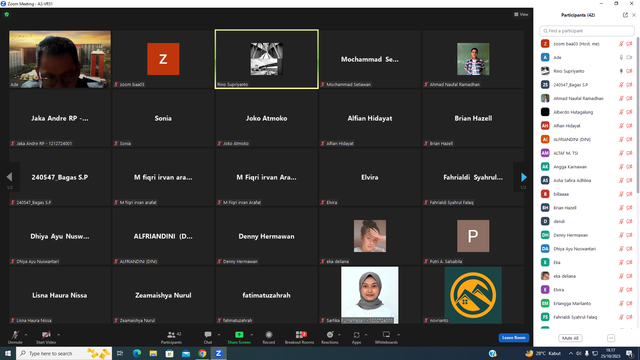Click the help icon in system tray
The width and height of the screenshot is (640, 360).
[x=493, y=353]
